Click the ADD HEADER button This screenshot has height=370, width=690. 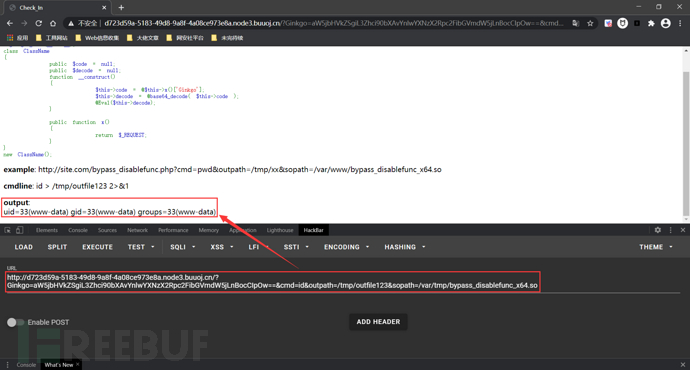point(378,322)
